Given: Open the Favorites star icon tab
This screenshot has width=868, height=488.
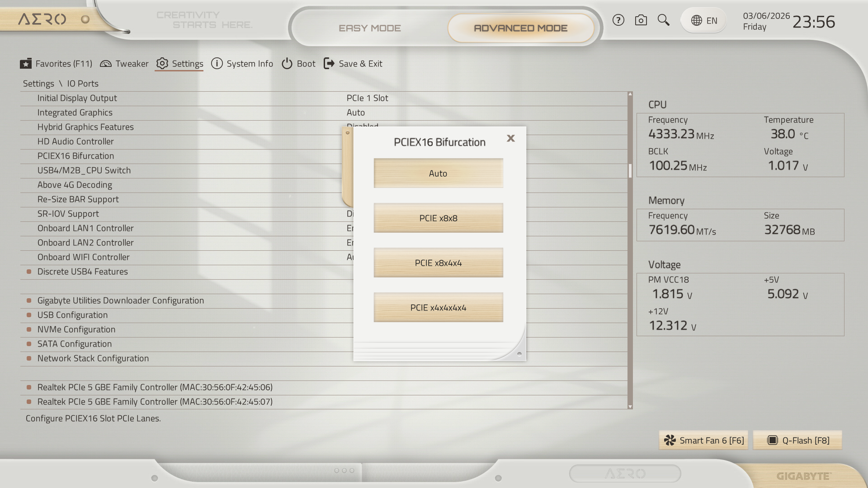Looking at the screenshot, I should [26, 64].
